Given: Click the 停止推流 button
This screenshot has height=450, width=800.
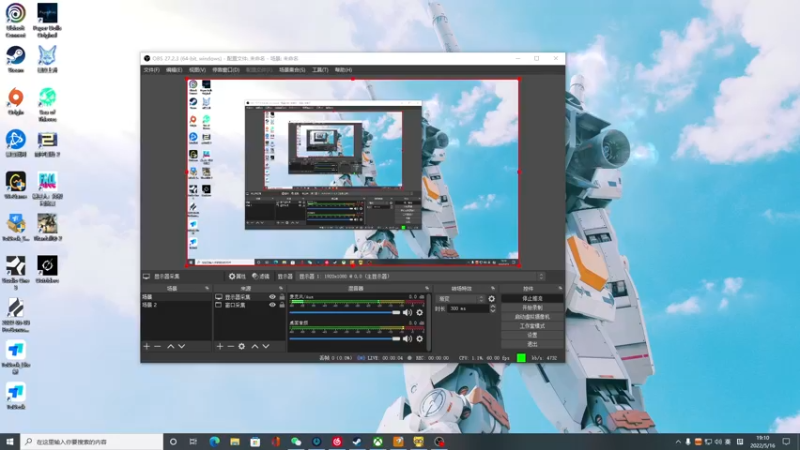Looking at the screenshot, I should (x=532, y=298).
